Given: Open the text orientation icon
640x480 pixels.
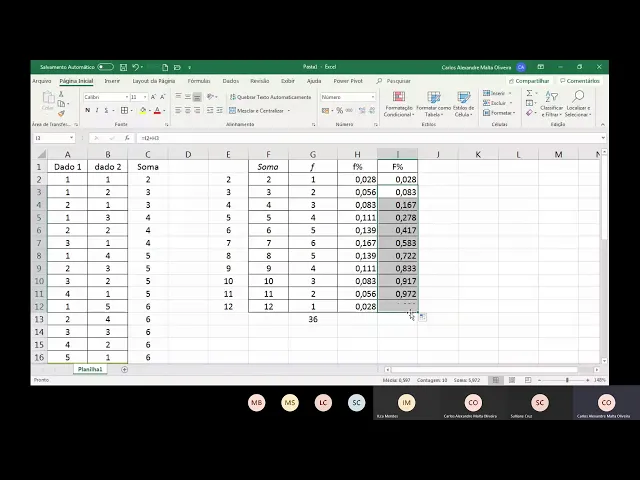Looking at the screenshot, I should tap(211, 96).
